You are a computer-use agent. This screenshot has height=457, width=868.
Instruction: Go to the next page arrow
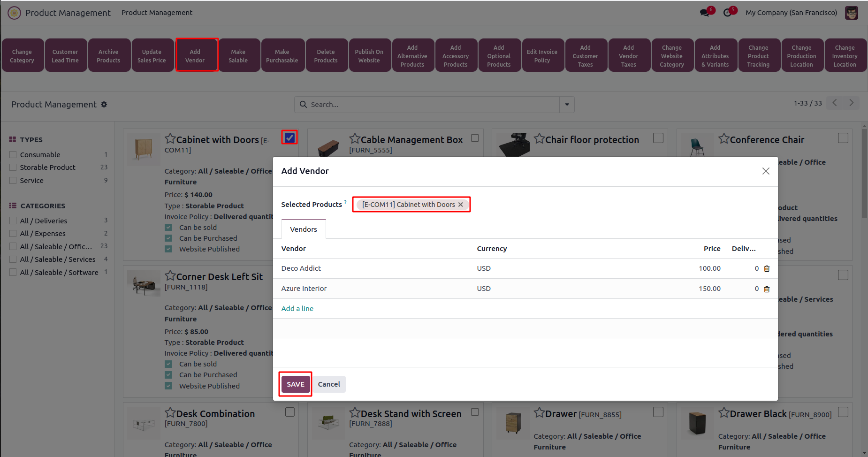(851, 103)
